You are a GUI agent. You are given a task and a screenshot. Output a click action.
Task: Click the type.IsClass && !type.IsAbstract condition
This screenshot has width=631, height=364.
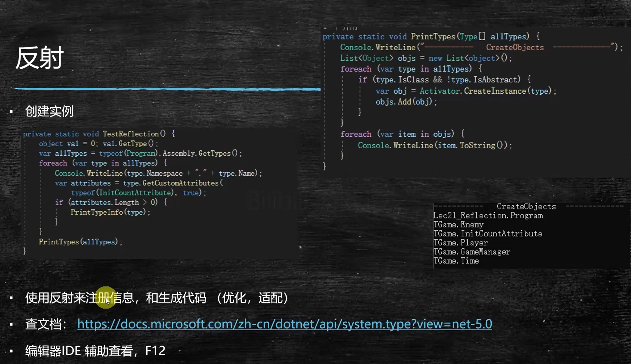tap(446, 80)
